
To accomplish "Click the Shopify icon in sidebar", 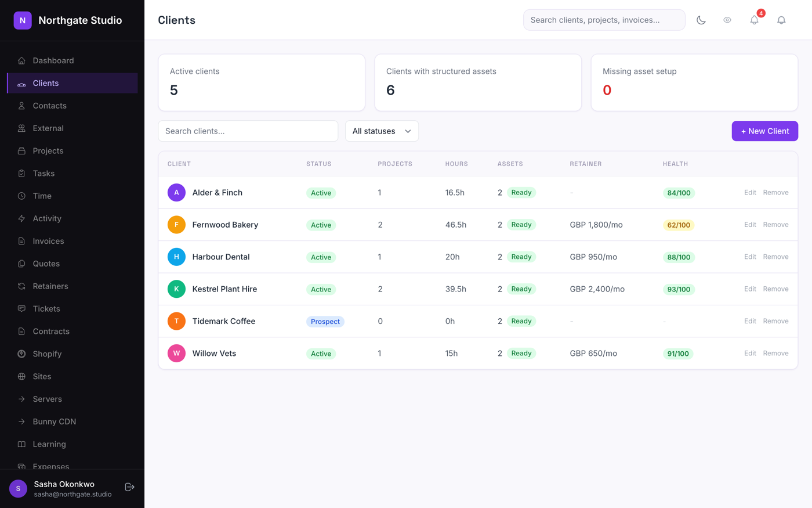I will [x=21, y=354].
